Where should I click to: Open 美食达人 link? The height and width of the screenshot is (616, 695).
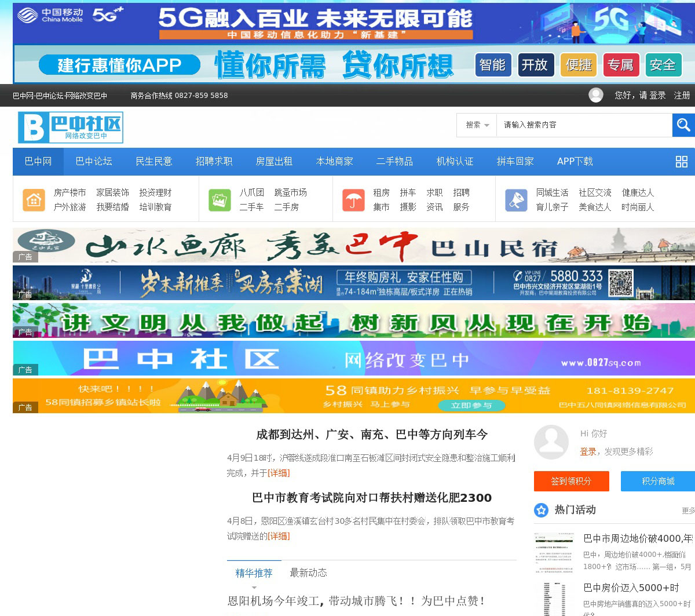coord(595,207)
